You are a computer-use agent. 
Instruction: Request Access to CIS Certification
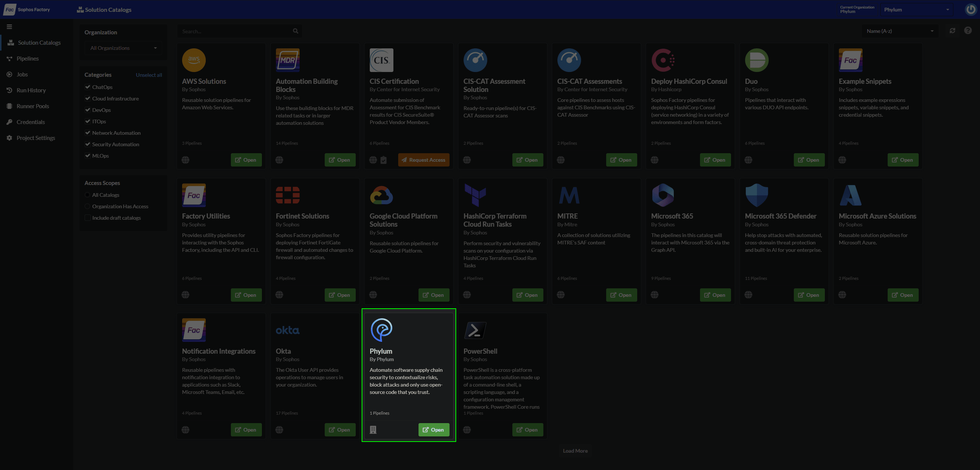[x=423, y=160]
